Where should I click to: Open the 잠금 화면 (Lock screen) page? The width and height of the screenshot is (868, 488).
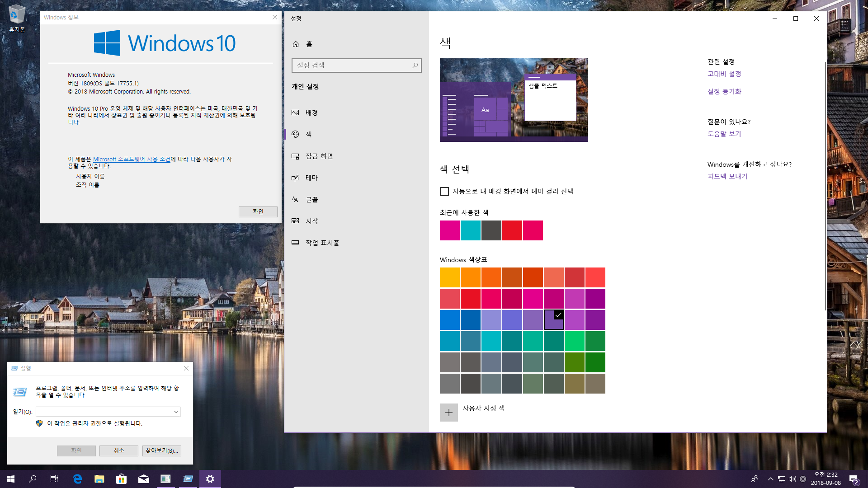point(356,156)
